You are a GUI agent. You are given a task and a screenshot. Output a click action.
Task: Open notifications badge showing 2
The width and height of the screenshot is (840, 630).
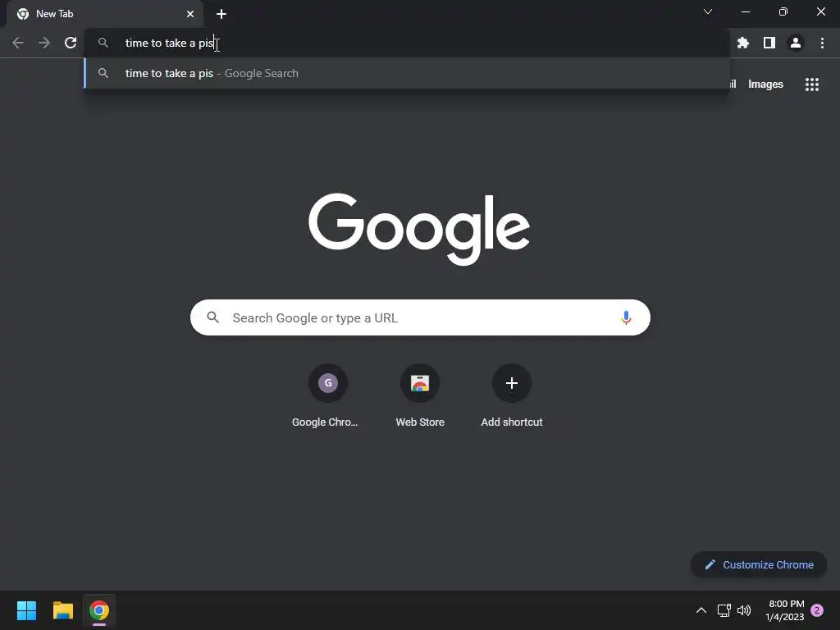pyautogui.click(x=817, y=610)
